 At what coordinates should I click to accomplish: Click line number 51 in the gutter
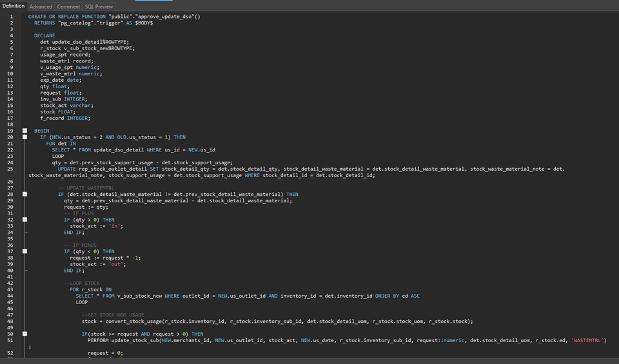coord(10,340)
